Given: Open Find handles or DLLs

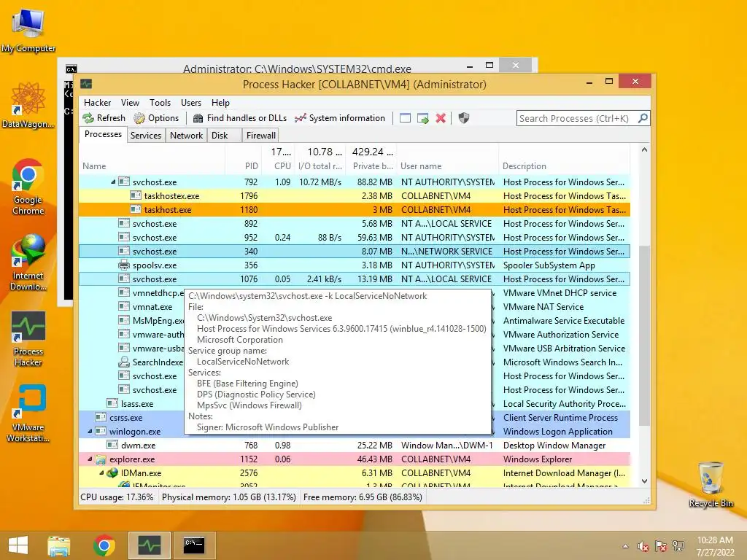Looking at the screenshot, I should pos(239,118).
